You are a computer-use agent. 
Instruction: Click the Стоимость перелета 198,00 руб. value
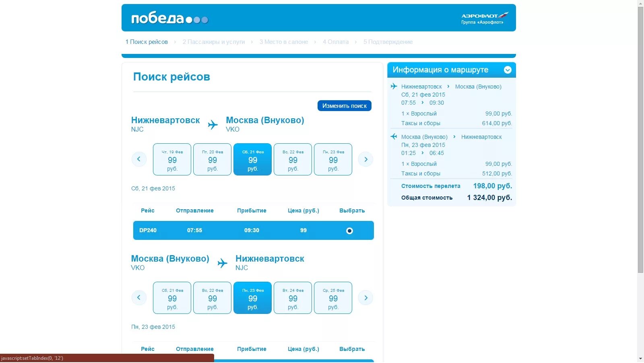pos(493,186)
